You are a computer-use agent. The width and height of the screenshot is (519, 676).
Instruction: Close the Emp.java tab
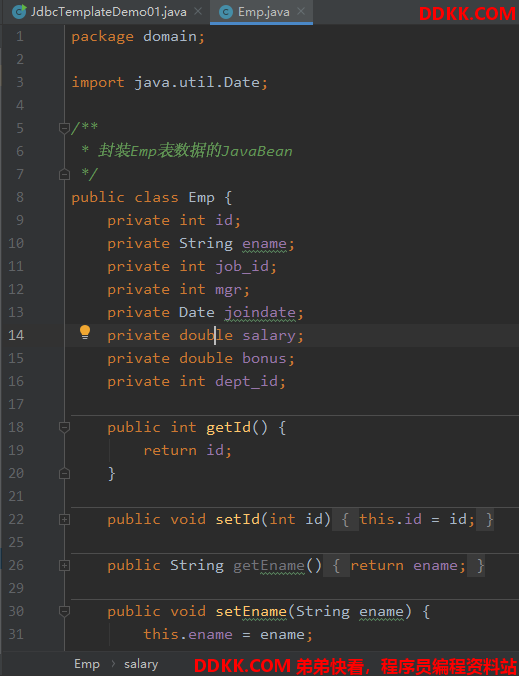pyautogui.click(x=301, y=12)
